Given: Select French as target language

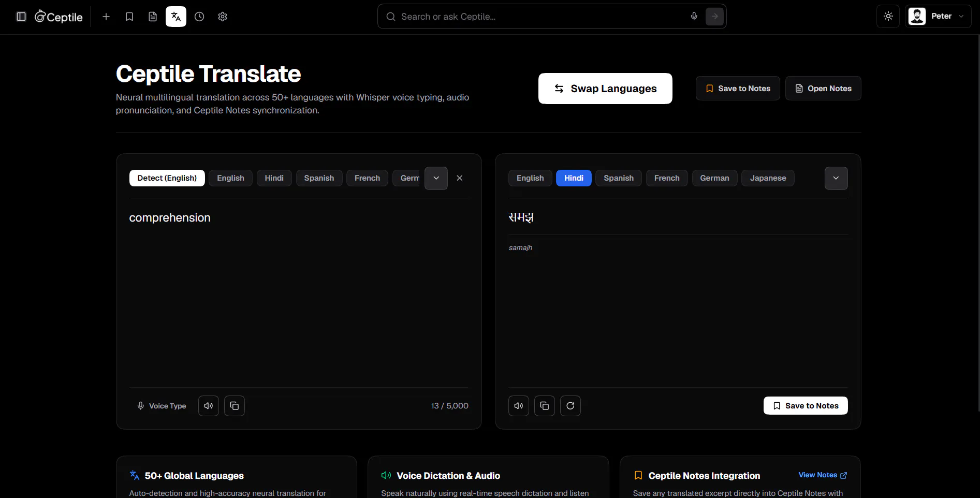Looking at the screenshot, I should [x=667, y=178].
